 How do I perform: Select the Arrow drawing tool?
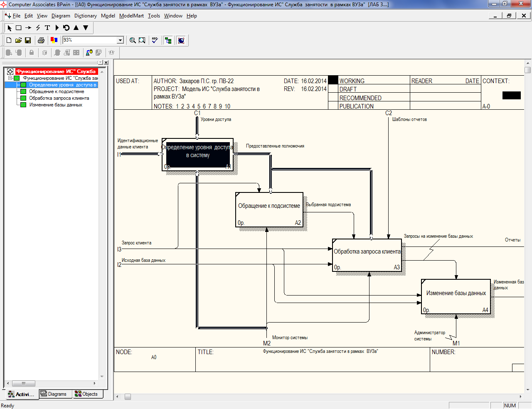tap(28, 28)
